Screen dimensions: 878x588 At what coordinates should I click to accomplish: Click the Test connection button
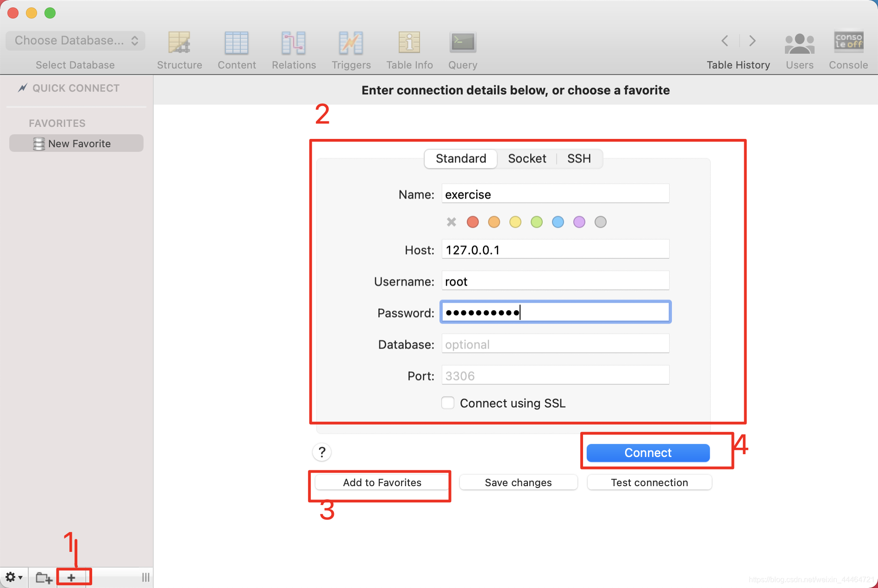point(649,482)
